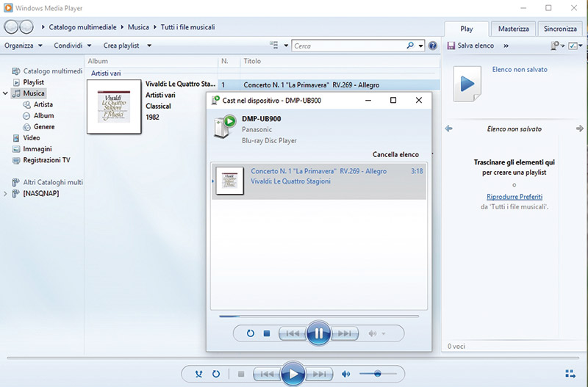Switch to the Masterizza tab

tap(513, 29)
